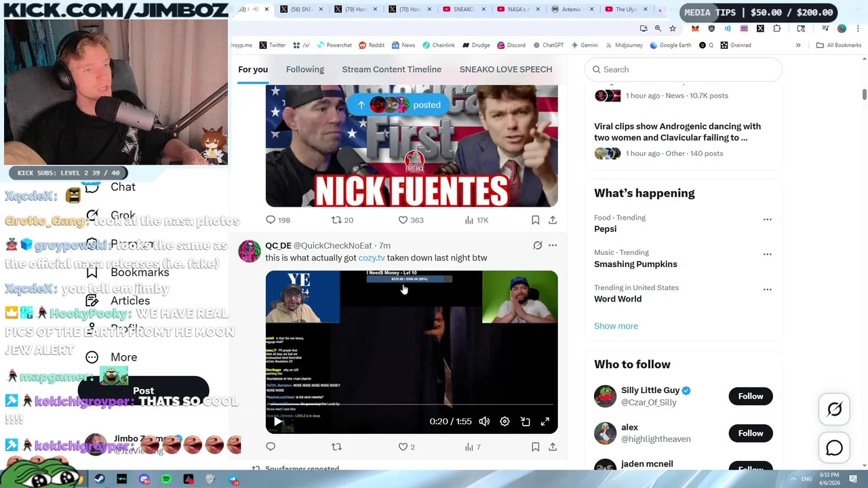Open Viral clips Androgenic dancing story
Viewport: 868px width, 488px height.
tap(677, 131)
